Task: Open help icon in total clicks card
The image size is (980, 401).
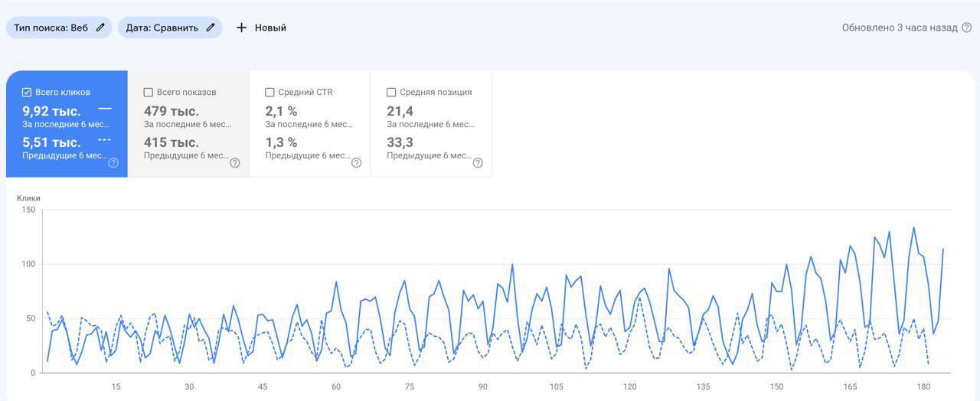Action: click(x=113, y=162)
